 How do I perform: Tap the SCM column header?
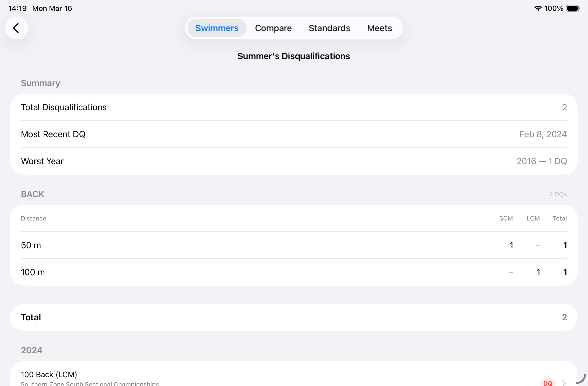point(506,218)
